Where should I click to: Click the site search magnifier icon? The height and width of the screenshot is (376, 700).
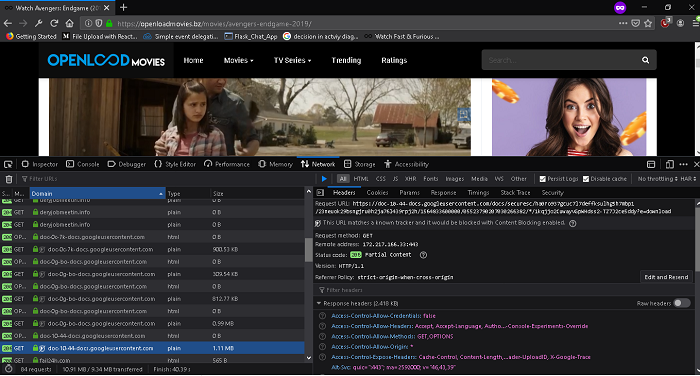tap(645, 60)
